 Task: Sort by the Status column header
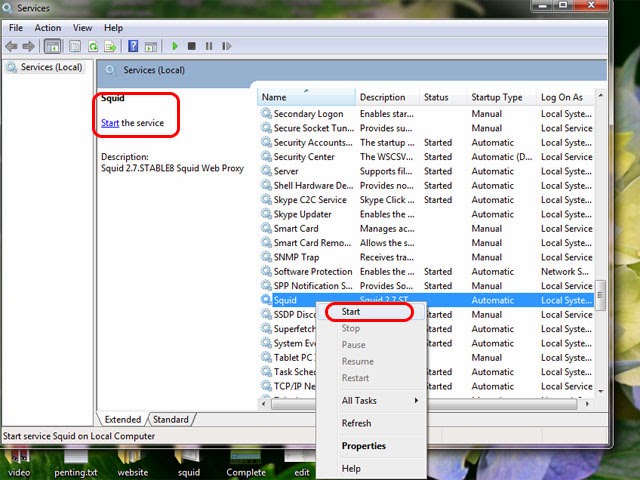click(x=443, y=97)
